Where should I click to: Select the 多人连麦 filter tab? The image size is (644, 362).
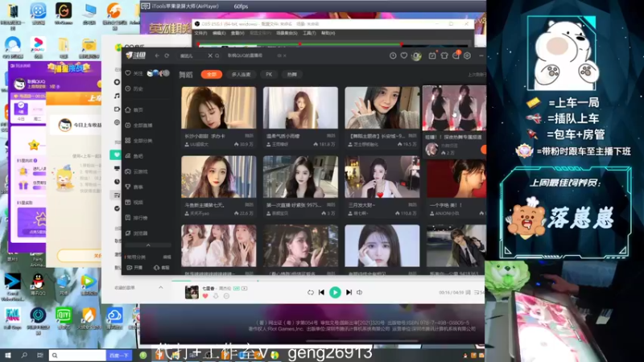241,74
